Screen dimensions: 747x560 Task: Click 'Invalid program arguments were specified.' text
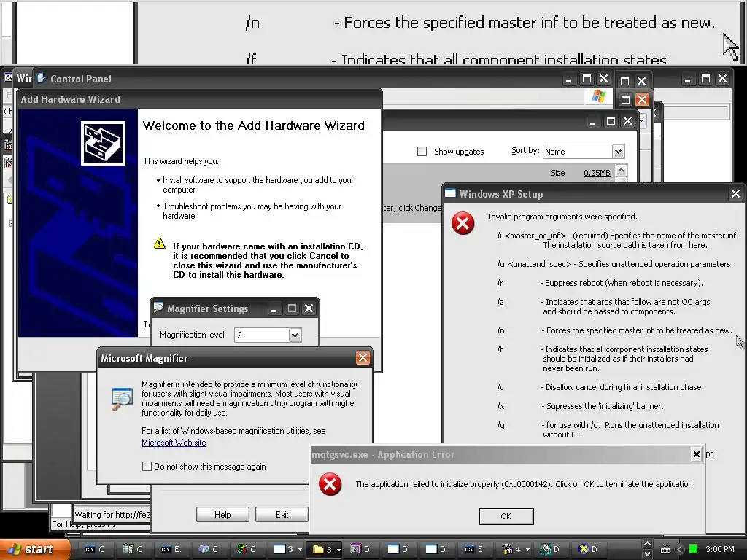[562, 217]
